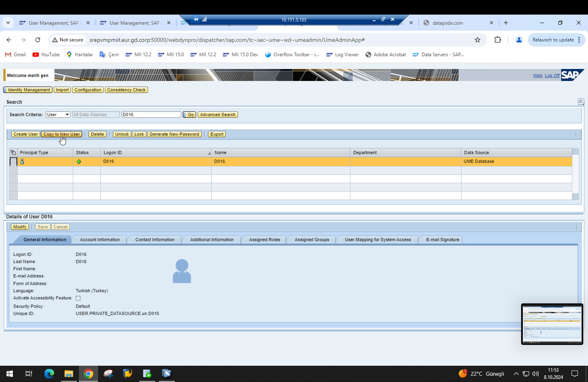The width and height of the screenshot is (588, 382).
Task: Switch to Assigned Roles tab
Action: [x=264, y=240]
